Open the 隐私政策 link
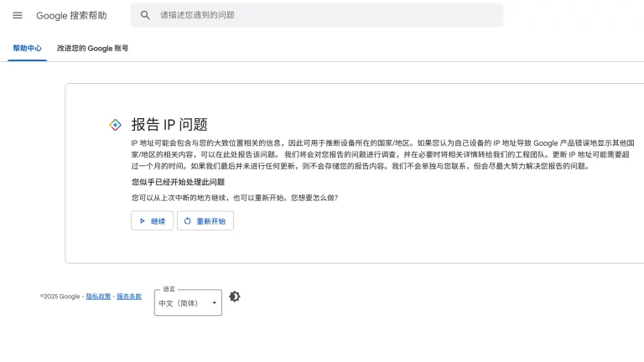This screenshot has height=362, width=644. 98,297
